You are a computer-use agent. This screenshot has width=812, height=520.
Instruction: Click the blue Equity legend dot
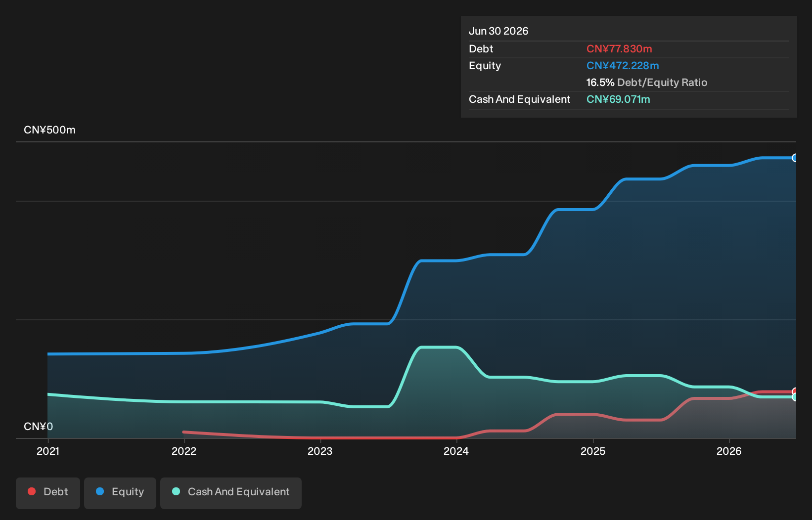coord(100,491)
